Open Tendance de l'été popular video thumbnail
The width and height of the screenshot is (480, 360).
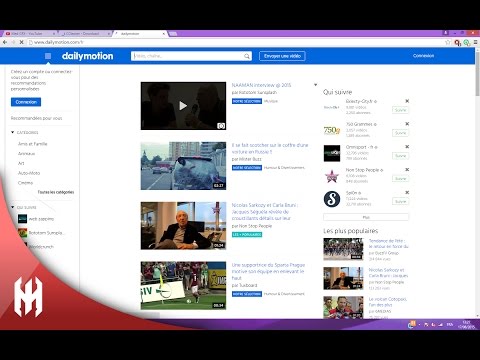click(343, 249)
